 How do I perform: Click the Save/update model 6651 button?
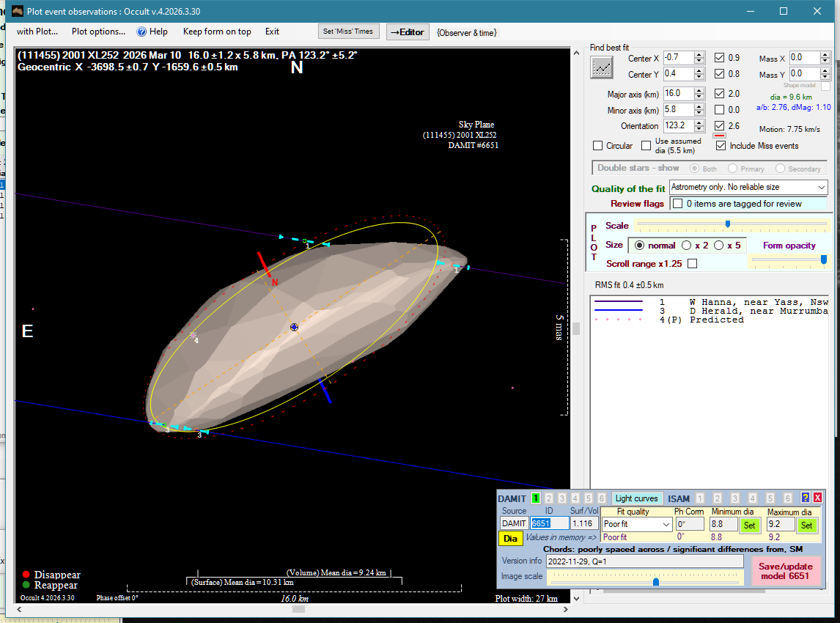coord(786,571)
